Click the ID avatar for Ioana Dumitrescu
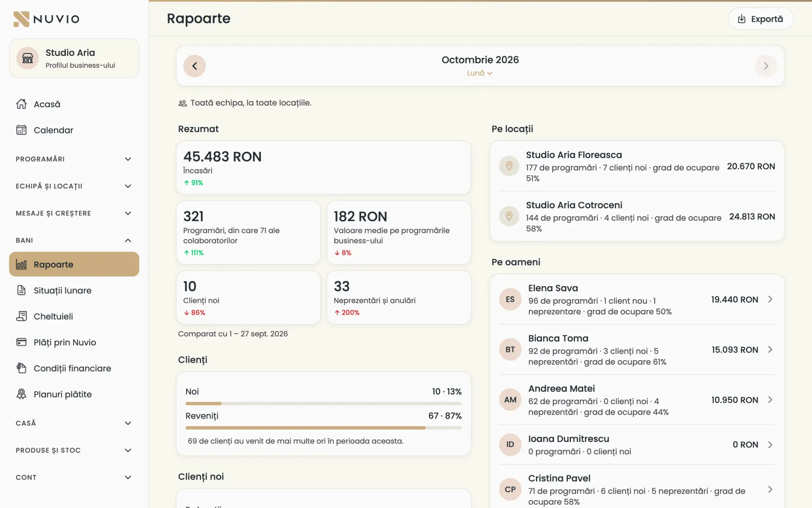Screen dimensions: 812x508 (510, 444)
